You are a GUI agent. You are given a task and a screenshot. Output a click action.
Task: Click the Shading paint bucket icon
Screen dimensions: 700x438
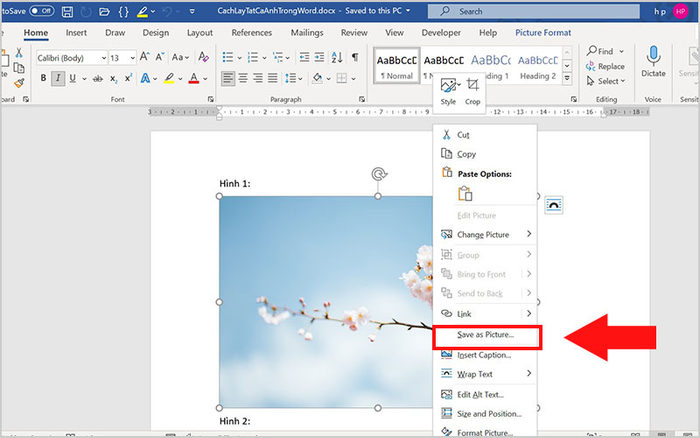coord(317,79)
